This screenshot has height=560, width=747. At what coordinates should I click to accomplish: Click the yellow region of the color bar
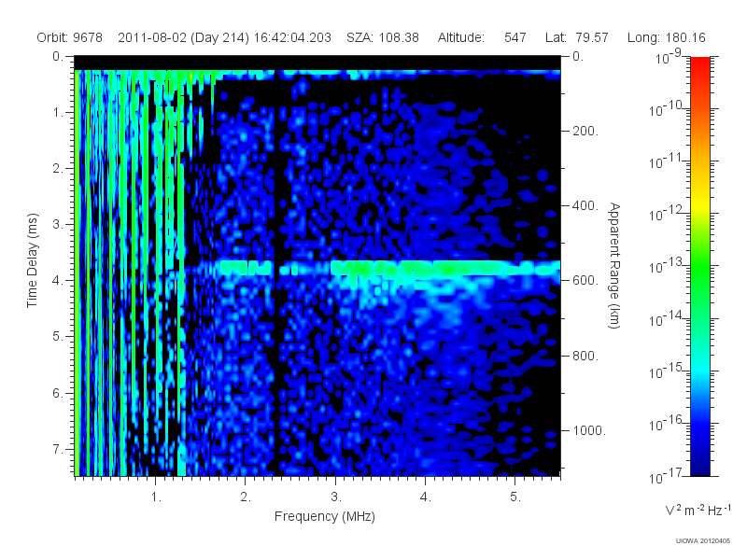(699, 205)
